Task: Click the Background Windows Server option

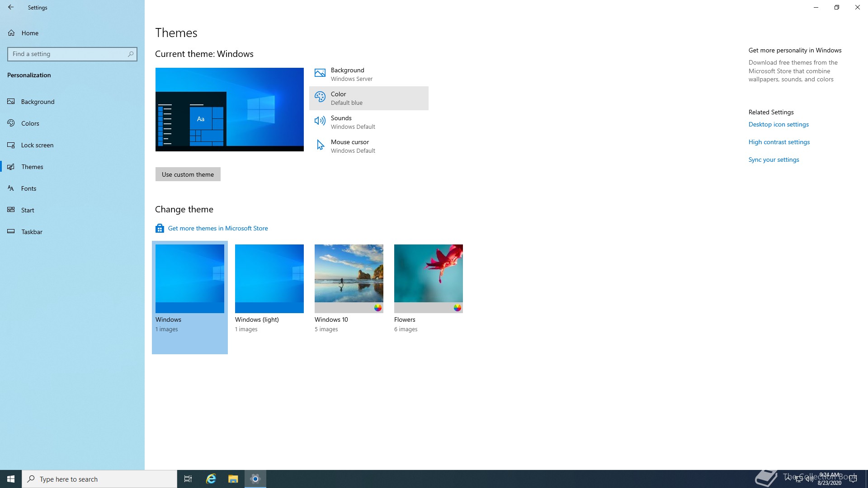Action: tap(369, 74)
